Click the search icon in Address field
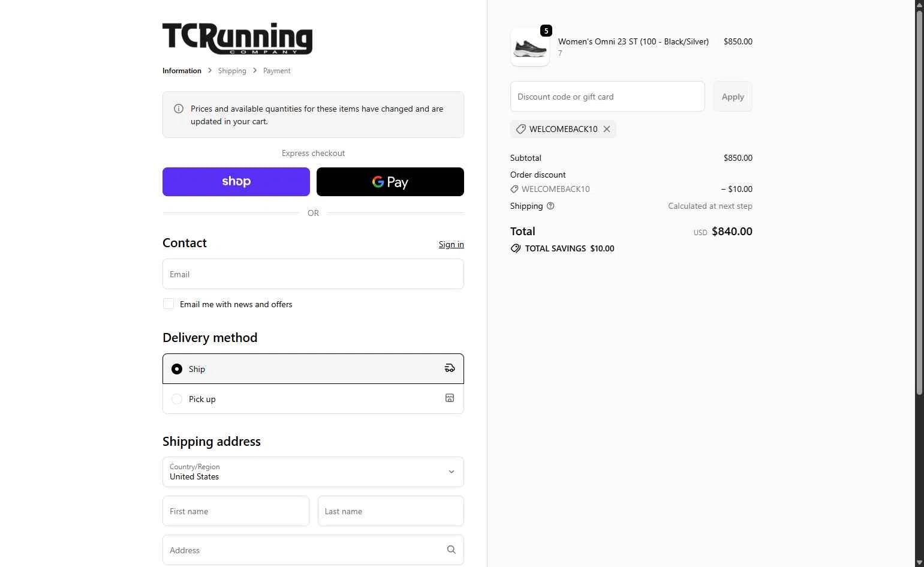 [452, 550]
